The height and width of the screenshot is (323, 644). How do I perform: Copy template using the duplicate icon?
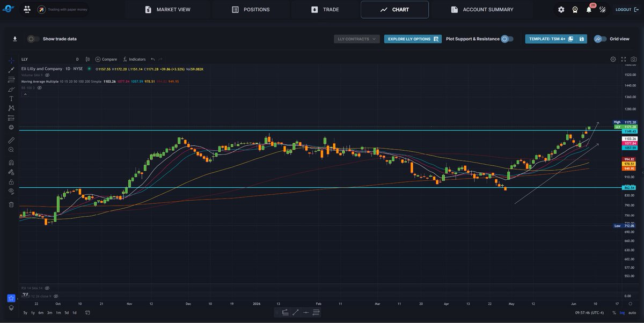click(x=570, y=39)
